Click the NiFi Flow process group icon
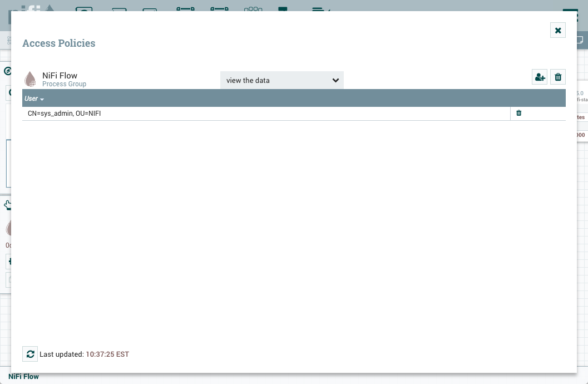 (30, 78)
